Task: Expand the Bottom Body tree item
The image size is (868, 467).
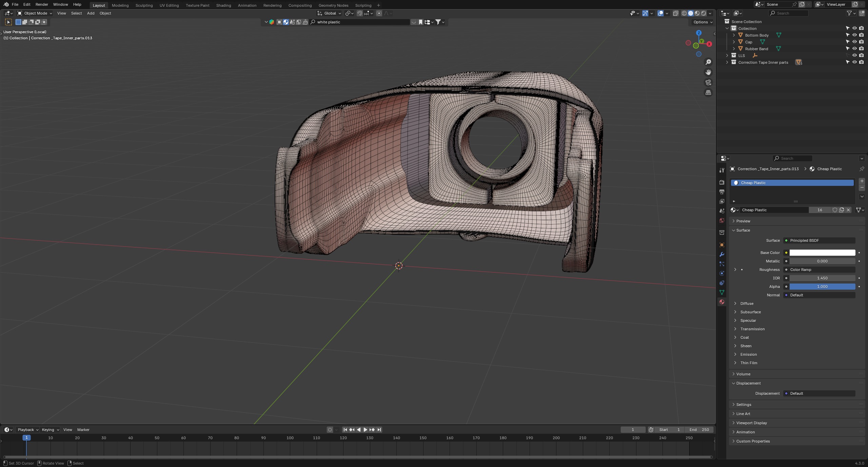Action: 734,35
